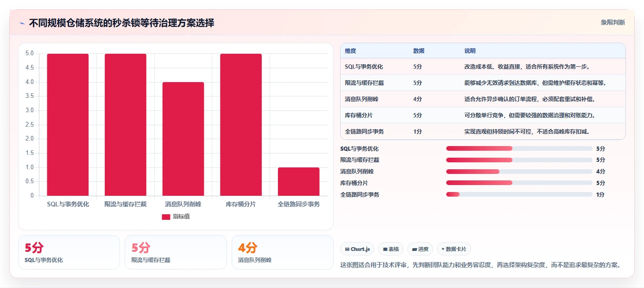Click description starting 实现直观但持锁时间
Viewport: 644px width, 288px height.
[527, 132]
